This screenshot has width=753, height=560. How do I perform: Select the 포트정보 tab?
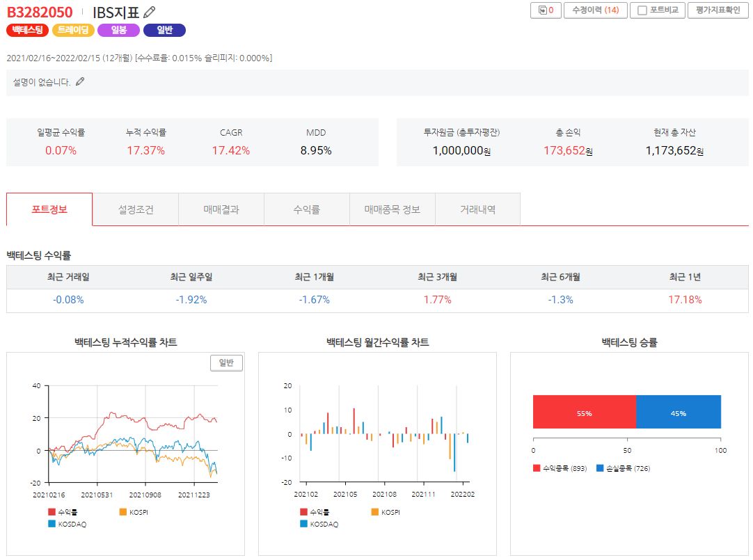(49, 209)
